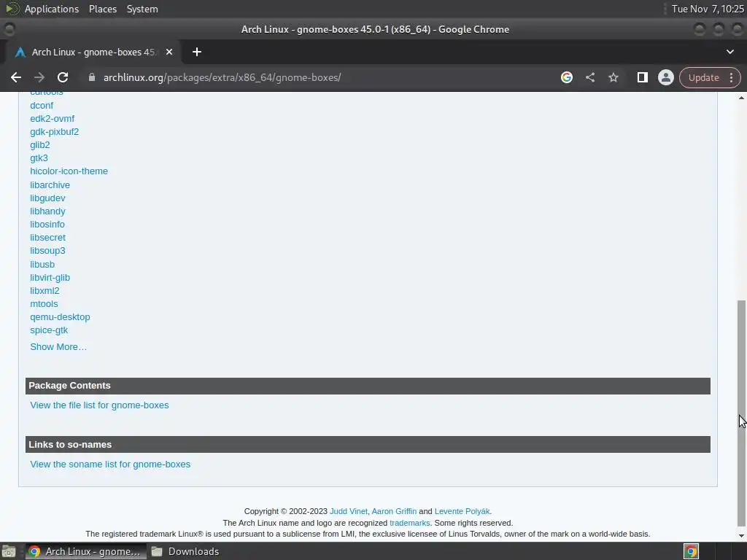Click the Chrome icon in system tray
This screenshot has height=560, width=747.
point(691,551)
